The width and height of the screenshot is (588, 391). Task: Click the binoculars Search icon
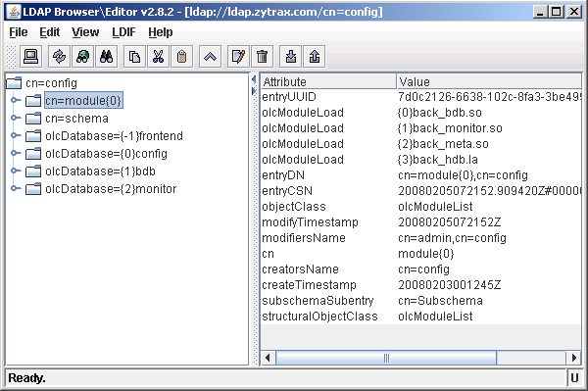107,57
